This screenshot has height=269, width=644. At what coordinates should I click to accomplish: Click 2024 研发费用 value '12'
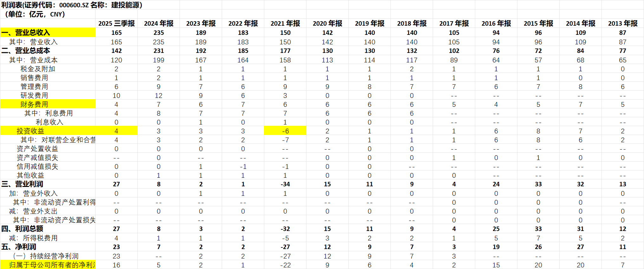click(x=159, y=95)
